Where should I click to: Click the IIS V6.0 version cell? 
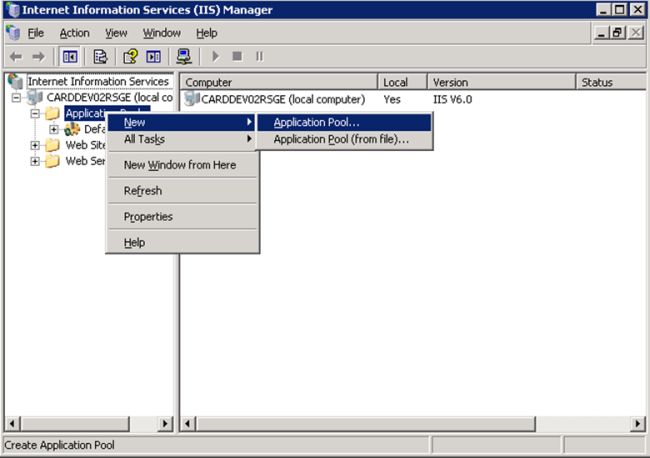pos(452,99)
